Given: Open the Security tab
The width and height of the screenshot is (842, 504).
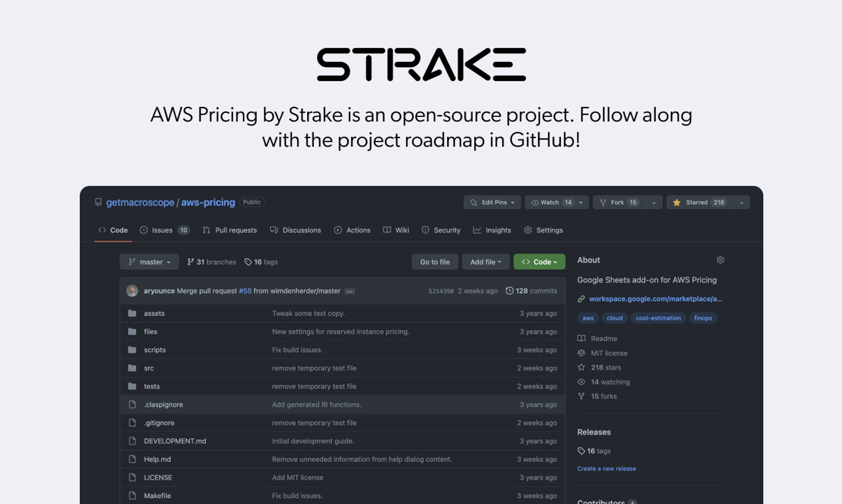Looking at the screenshot, I should coord(441,230).
